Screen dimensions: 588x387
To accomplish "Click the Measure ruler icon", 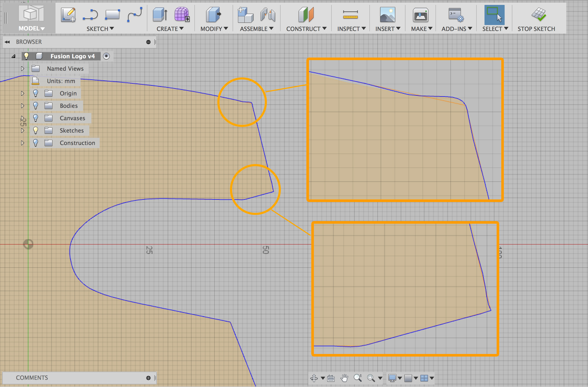I will 350,15.
